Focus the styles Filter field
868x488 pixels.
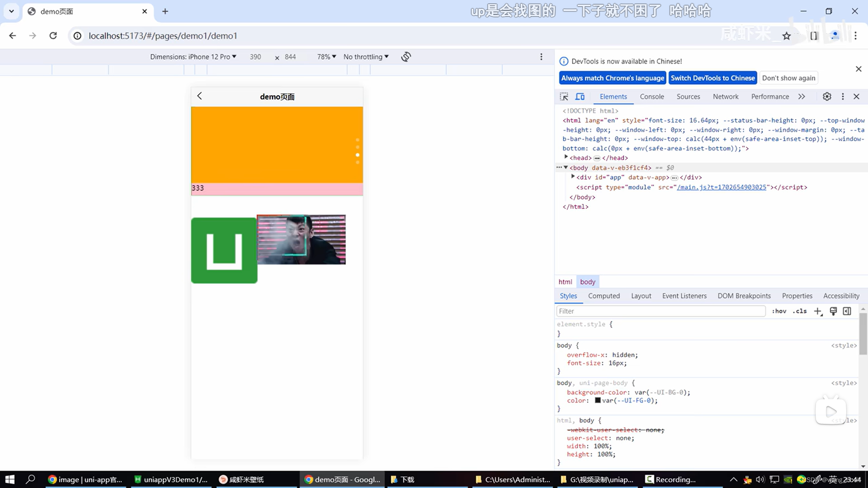tap(661, 311)
